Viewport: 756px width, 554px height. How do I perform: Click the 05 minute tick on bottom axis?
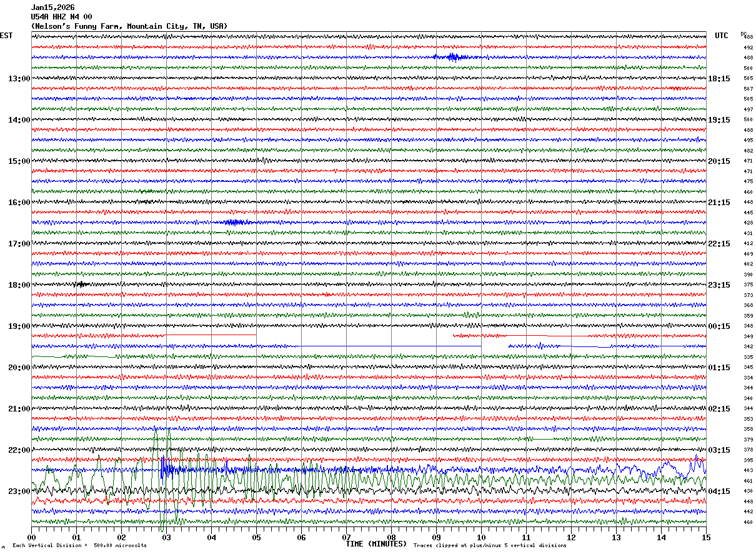(256, 538)
